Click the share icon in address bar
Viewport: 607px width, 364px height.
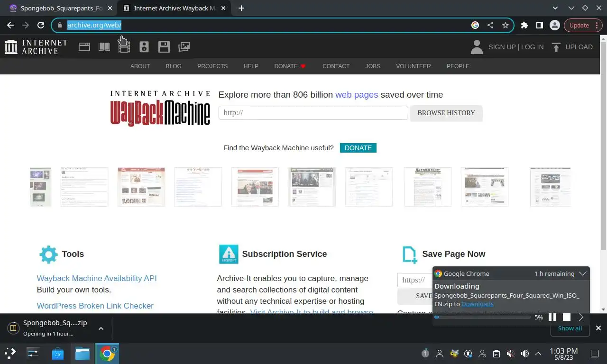490,25
